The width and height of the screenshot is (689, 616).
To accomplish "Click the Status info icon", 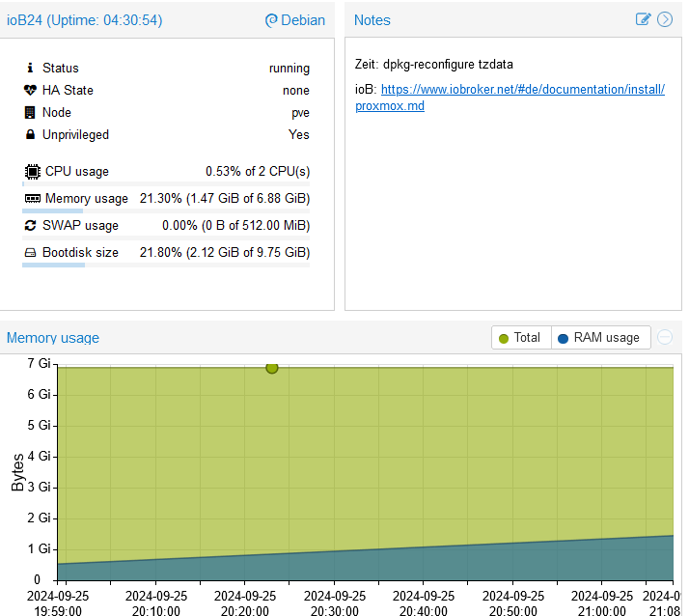I will pyautogui.click(x=30, y=68).
